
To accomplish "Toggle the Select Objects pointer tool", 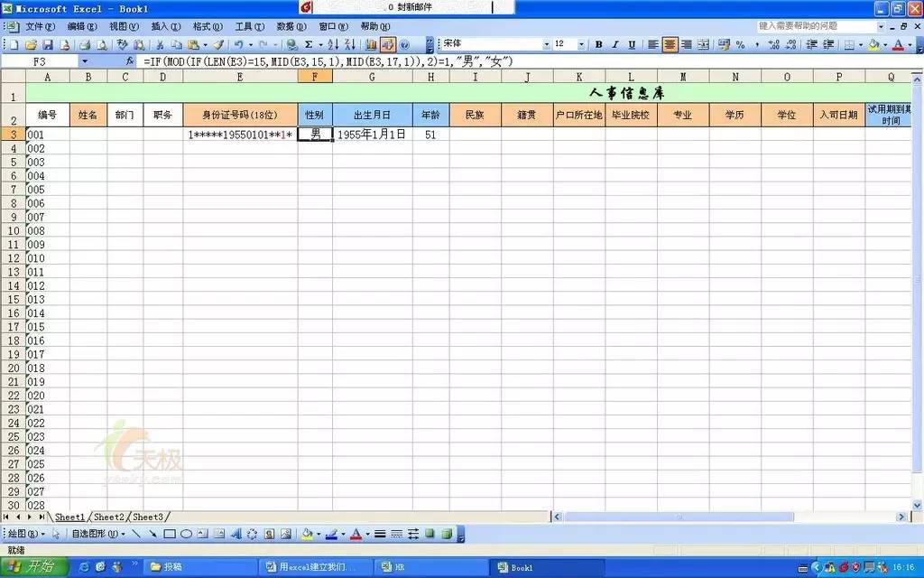I will (x=56, y=534).
